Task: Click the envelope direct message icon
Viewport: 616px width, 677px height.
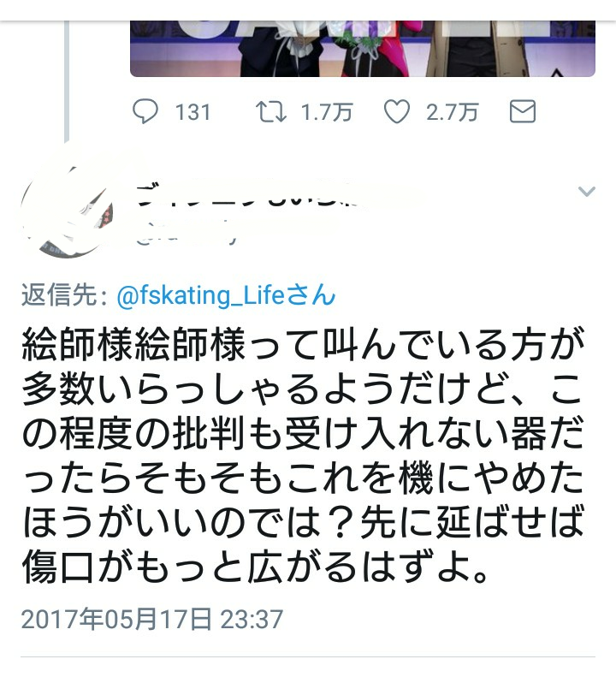Action: tap(523, 111)
